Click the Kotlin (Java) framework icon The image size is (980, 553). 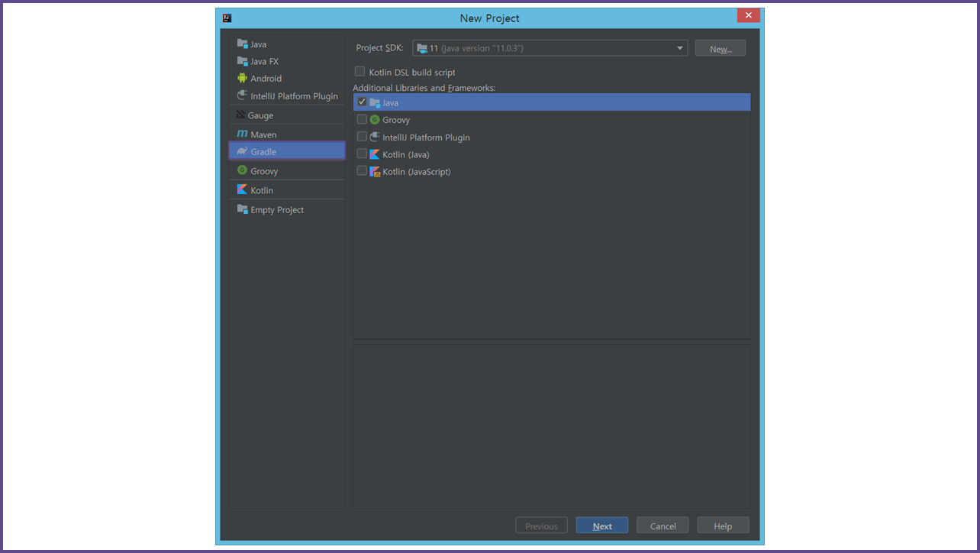click(375, 154)
